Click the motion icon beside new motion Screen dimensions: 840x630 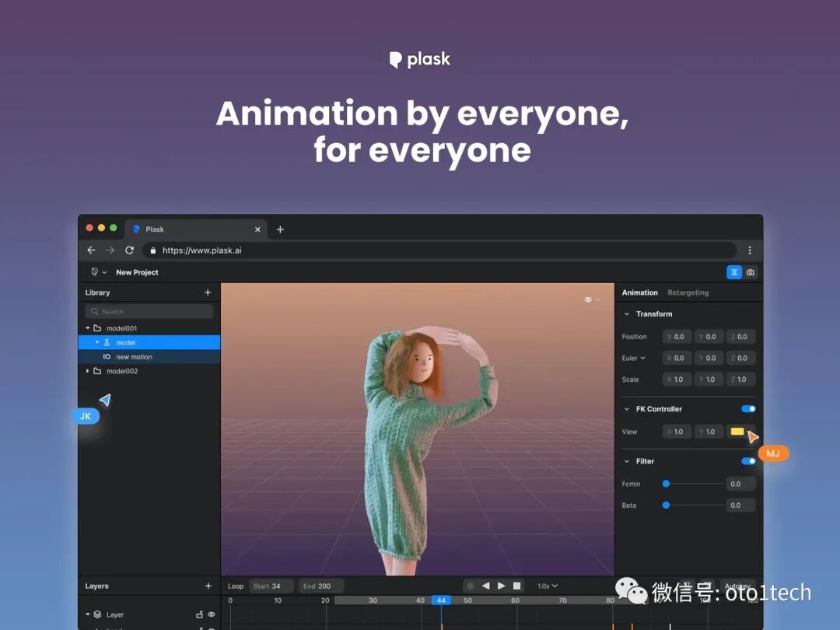[x=107, y=357]
